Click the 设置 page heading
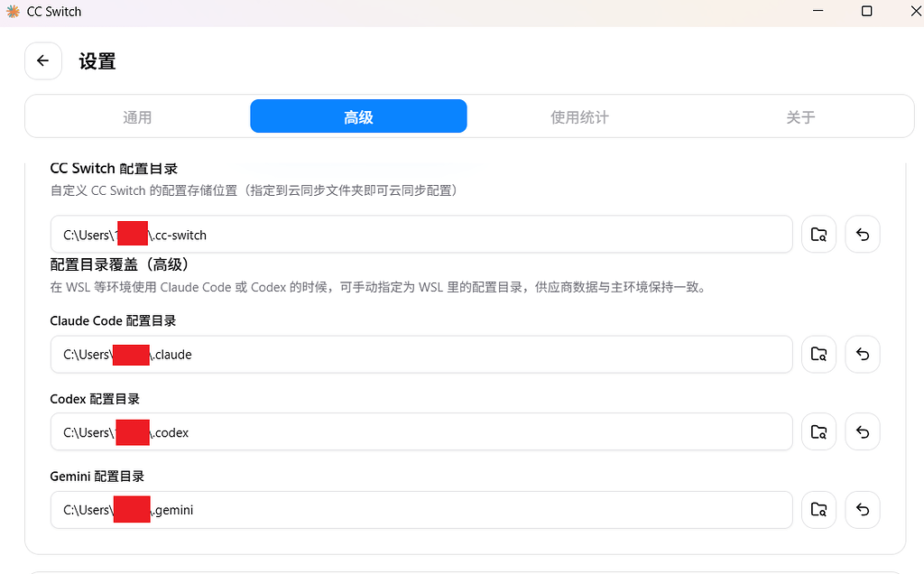924x574 pixels. (x=97, y=61)
